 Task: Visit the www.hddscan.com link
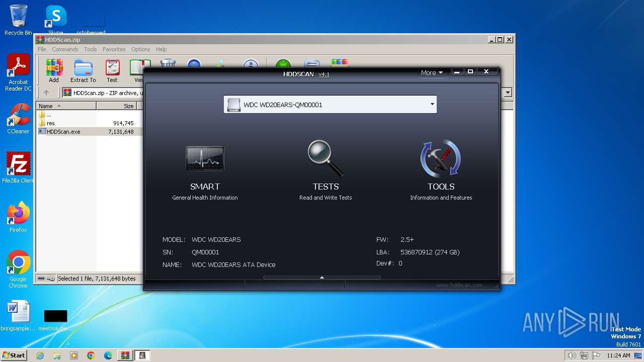459,285
